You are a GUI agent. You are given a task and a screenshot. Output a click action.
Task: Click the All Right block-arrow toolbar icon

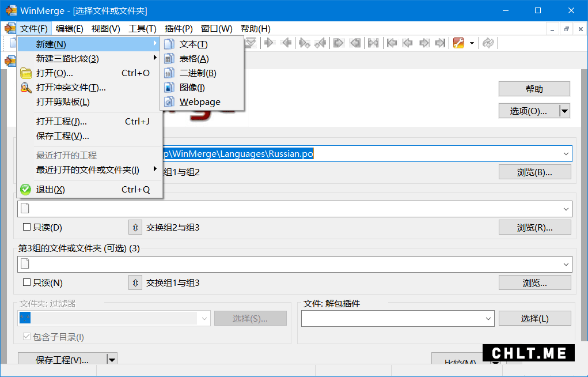pyautogui.click(x=338, y=43)
